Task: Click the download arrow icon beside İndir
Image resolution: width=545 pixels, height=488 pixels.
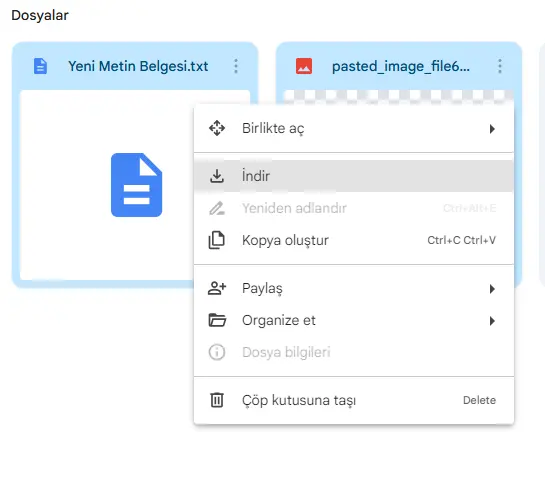Action: (217, 176)
